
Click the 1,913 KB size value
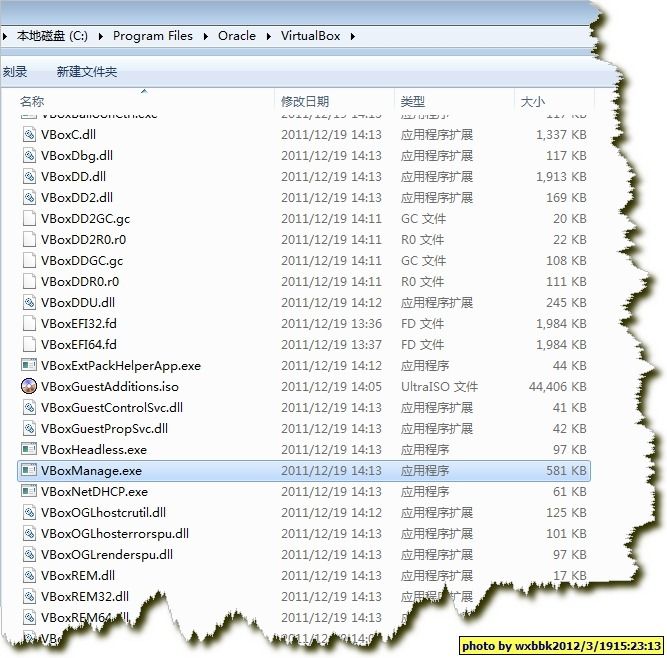click(561, 177)
